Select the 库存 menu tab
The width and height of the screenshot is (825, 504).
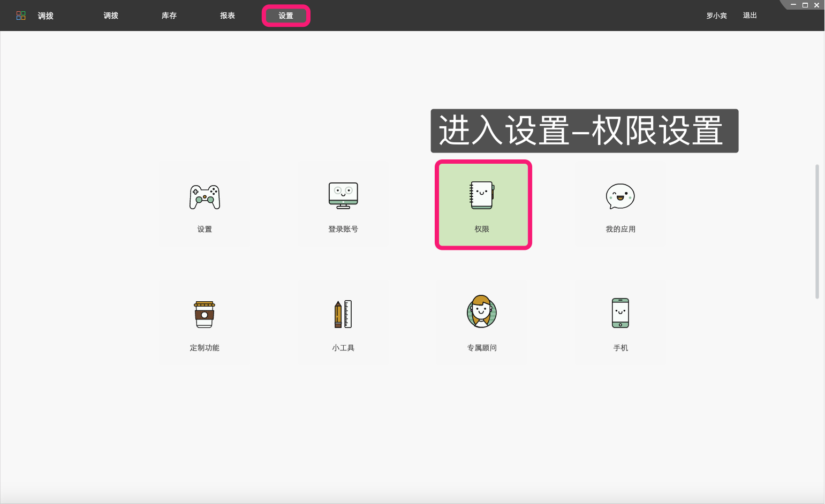point(169,16)
